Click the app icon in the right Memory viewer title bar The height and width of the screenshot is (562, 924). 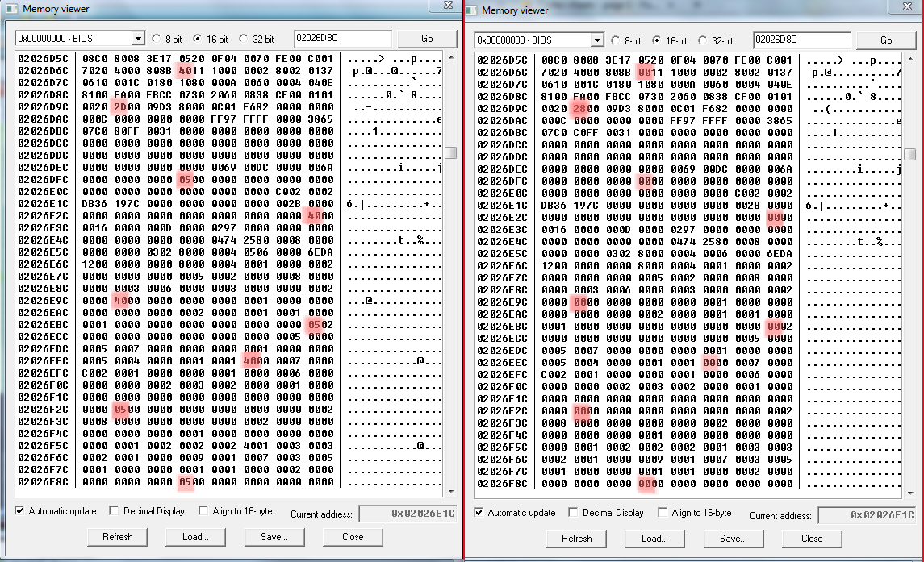click(471, 10)
